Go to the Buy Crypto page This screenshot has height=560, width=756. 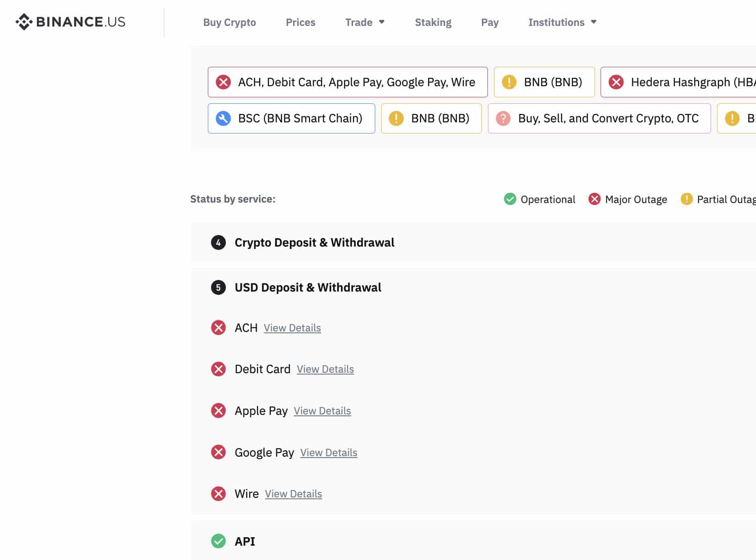point(230,22)
